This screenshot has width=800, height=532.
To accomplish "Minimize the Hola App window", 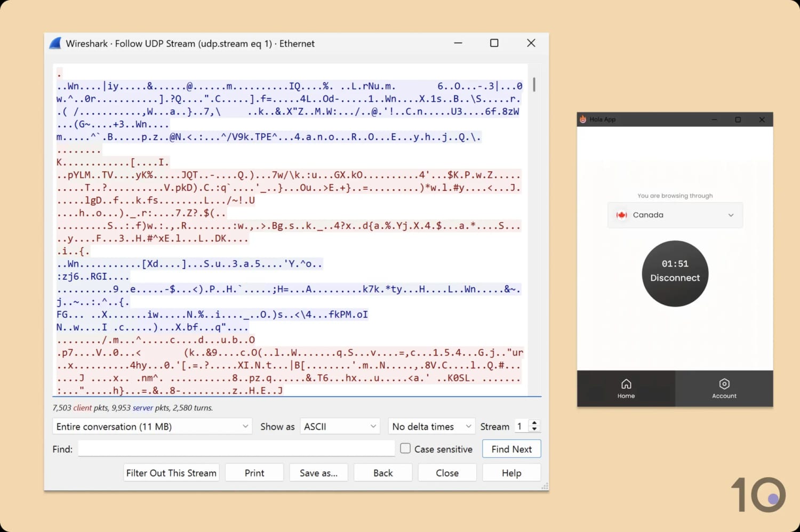I will click(714, 119).
